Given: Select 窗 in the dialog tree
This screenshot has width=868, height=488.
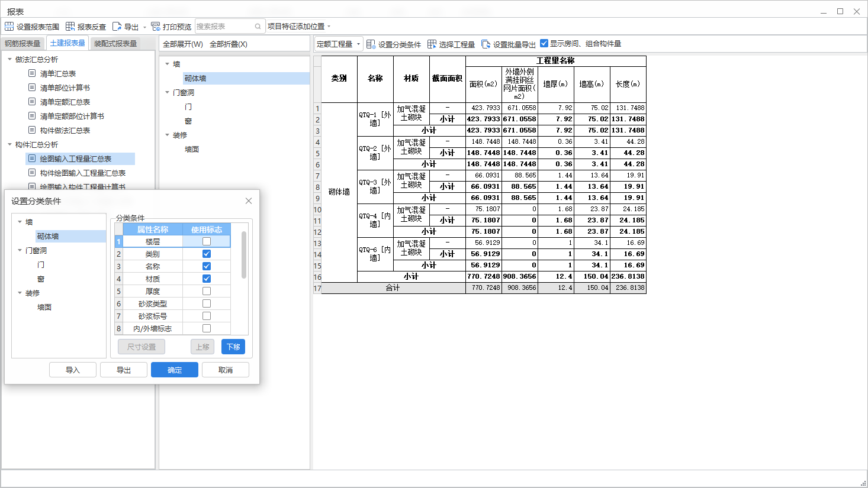Looking at the screenshot, I should (x=41, y=279).
